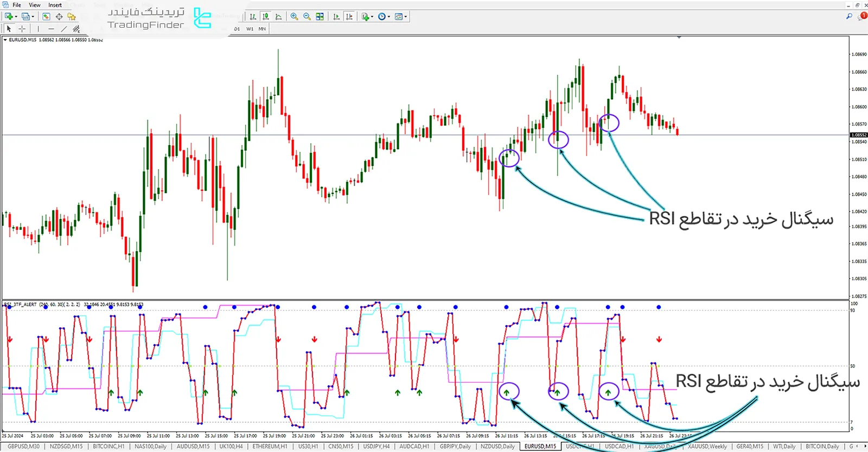
Task: Click the Zoom In magnifier icon
Action: (294, 17)
